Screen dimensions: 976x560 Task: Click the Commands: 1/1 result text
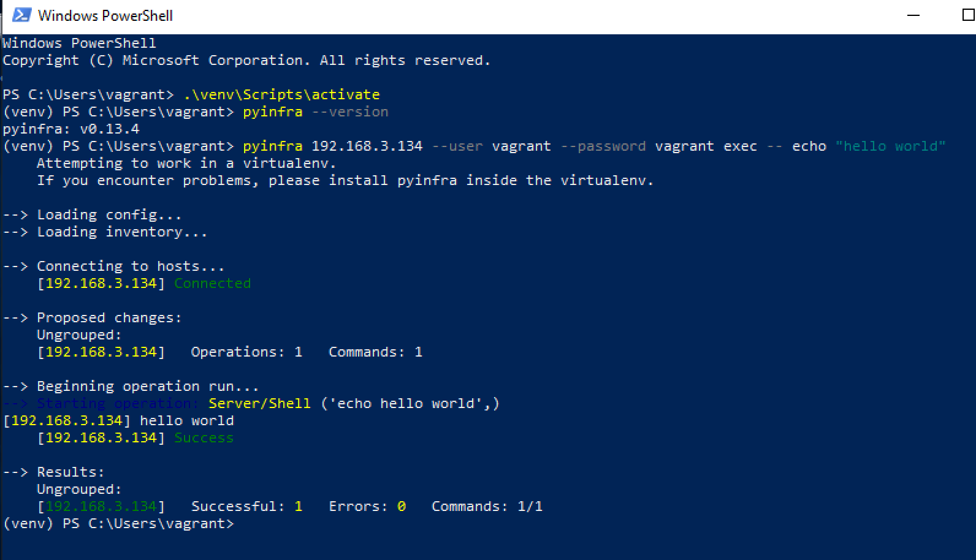coord(487,506)
